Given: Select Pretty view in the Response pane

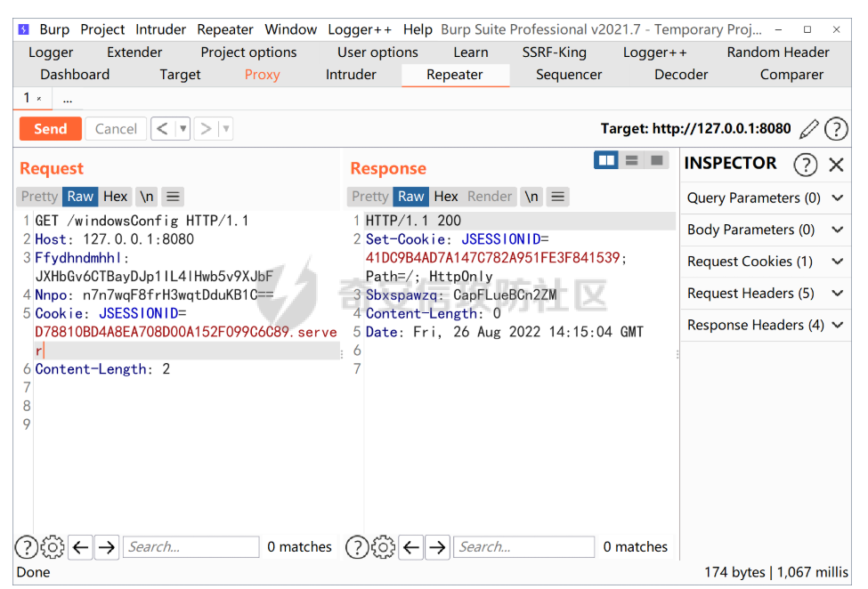Looking at the screenshot, I should pos(369,197).
